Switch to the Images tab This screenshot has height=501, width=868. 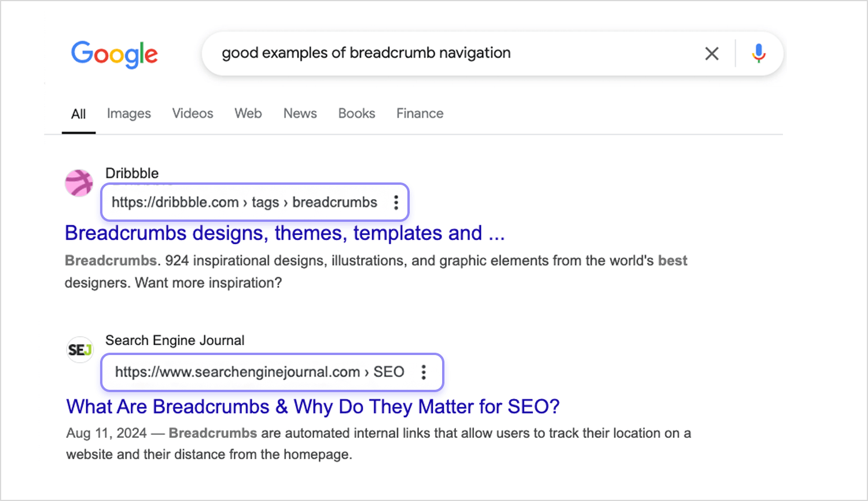[x=129, y=114]
